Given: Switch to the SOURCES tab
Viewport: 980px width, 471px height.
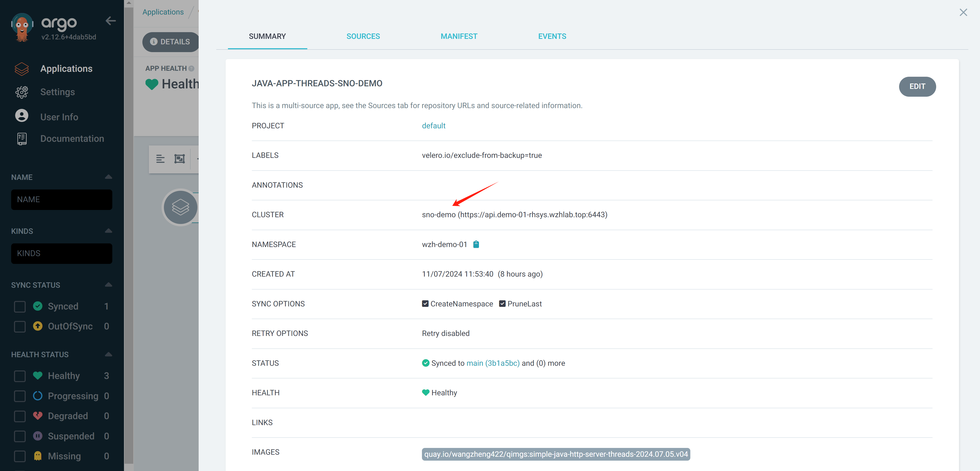Looking at the screenshot, I should pyautogui.click(x=363, y=37).
